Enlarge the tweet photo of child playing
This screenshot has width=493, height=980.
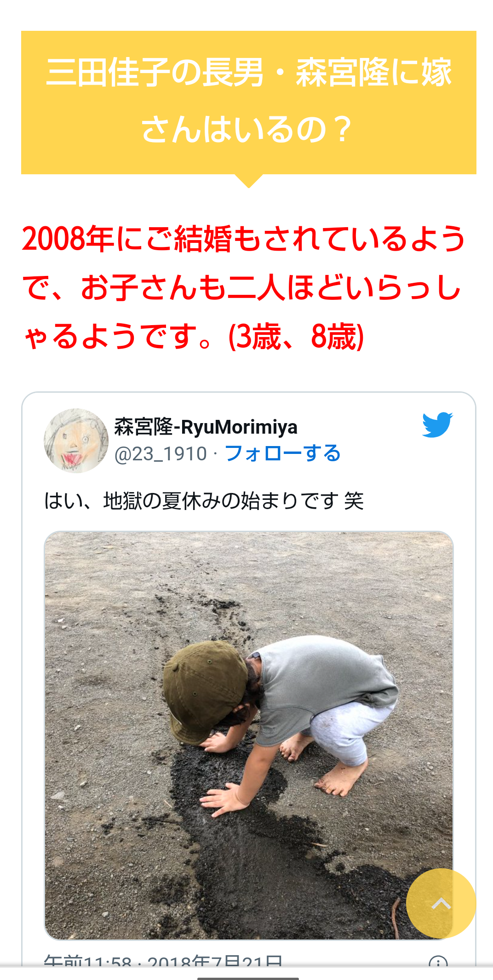click(249, 735)
